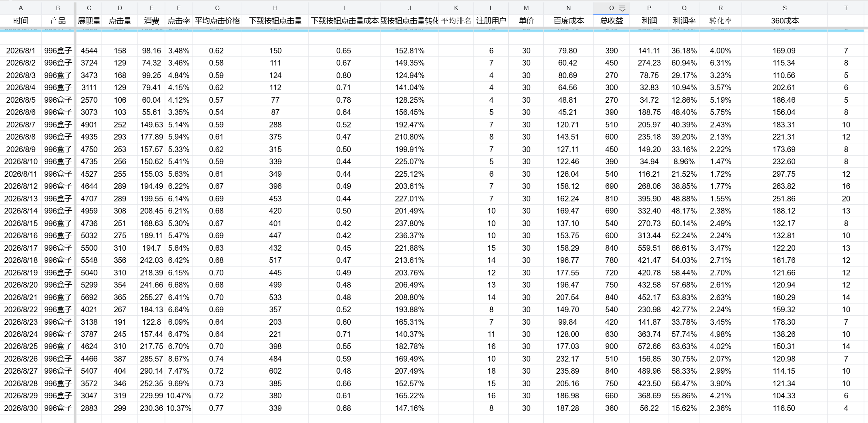This screenshot has width=868, height=423.
Task: Select profit value 559.51
Action: point(649,248)
